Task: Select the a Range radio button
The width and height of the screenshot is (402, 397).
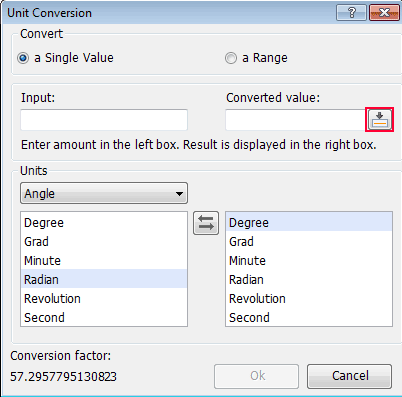Action: (256, 58)
